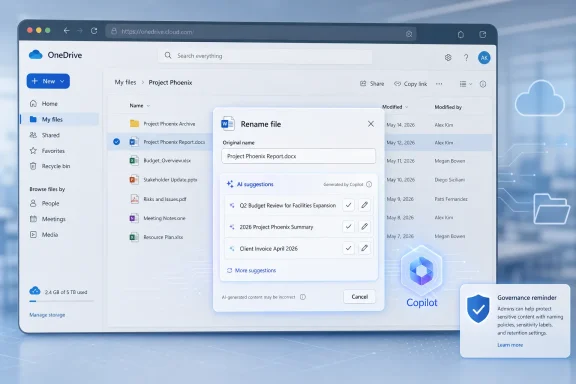The height and width of the screenshot is (384, 576).
Task: Select the Client Invoice April 2026 text
Action: (x=269, y=249)
